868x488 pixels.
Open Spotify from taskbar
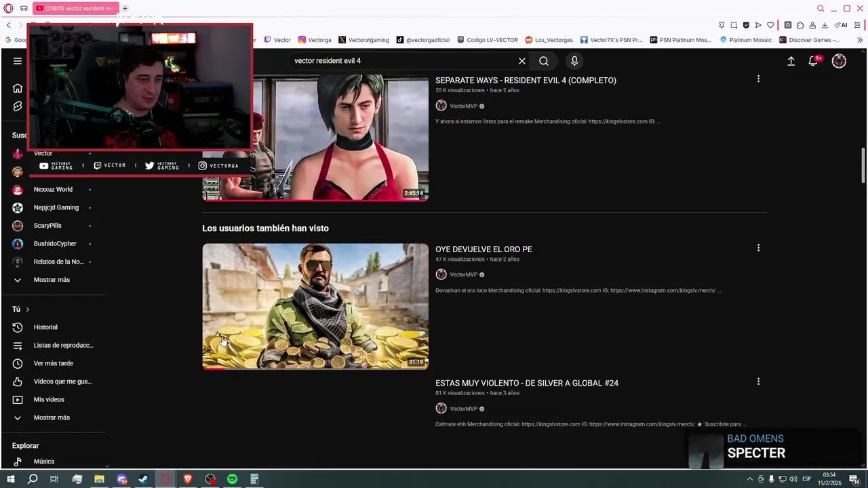[232, 479]
